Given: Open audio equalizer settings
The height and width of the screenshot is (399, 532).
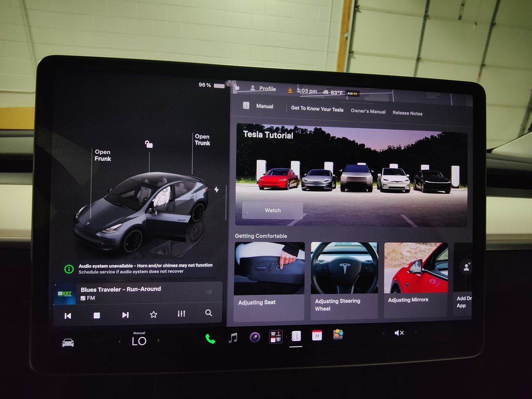Looking at the screenshot, I should tap(181, 313).
